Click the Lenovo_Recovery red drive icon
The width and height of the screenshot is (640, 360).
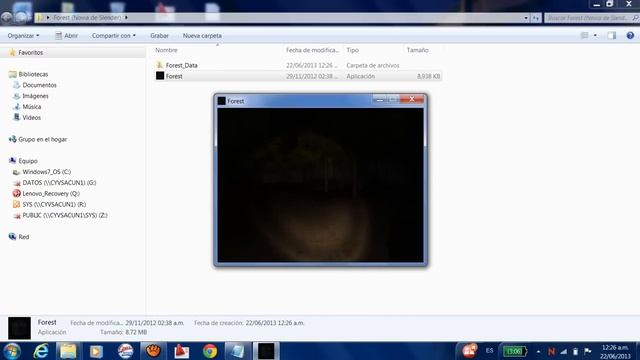pos(16,193)
